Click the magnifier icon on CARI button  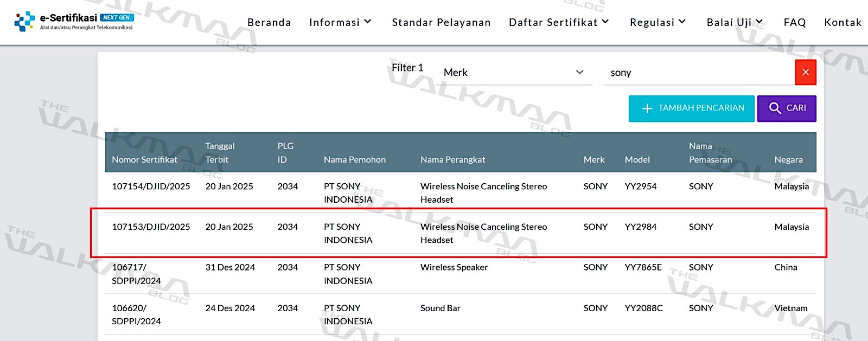pyautogui.click(x=775, y=108)
